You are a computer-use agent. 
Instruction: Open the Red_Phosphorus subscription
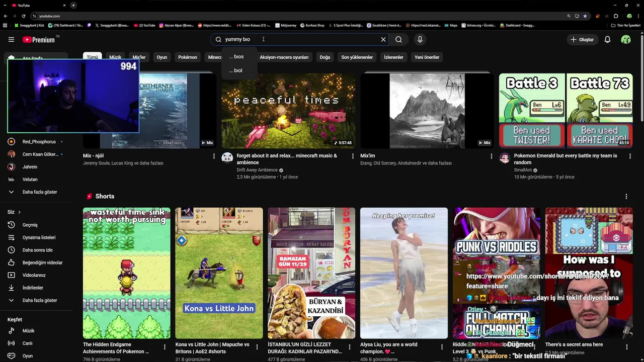coord(36,142)
